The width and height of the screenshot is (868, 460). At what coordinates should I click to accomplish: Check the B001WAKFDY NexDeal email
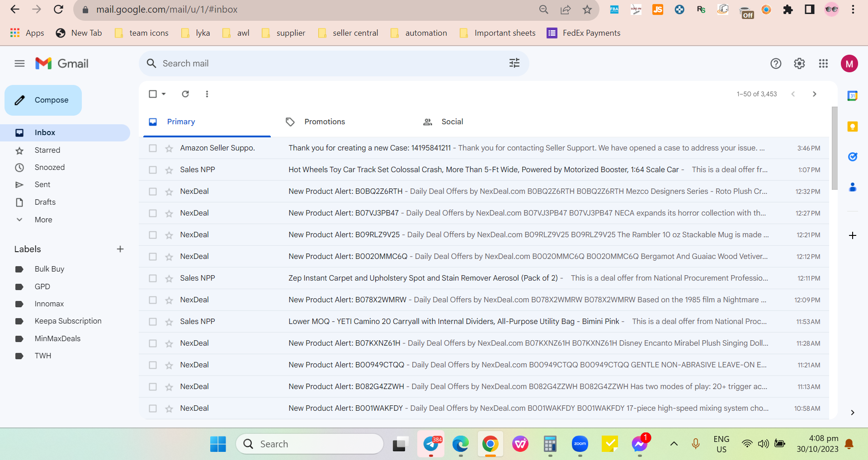pyautogui.click(x=153, y=408)
